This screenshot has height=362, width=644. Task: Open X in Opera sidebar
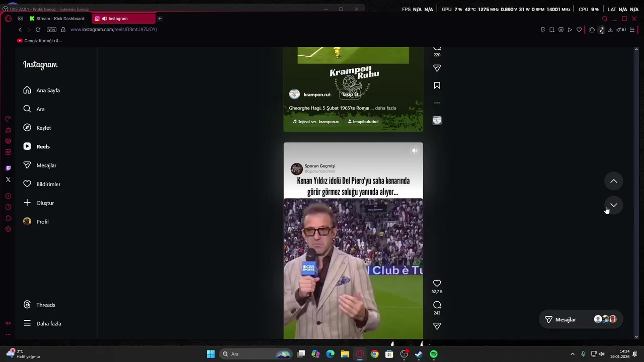point(8,179)
